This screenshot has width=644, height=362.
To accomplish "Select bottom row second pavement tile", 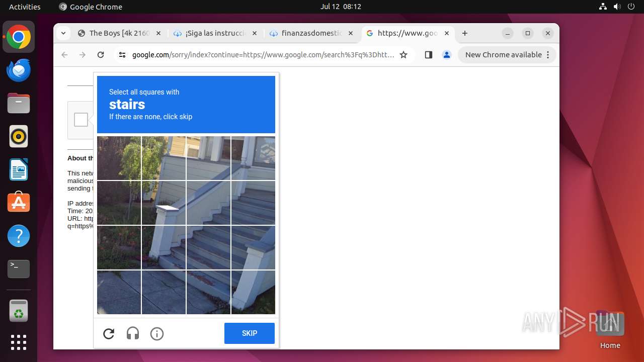I will 164,292.
